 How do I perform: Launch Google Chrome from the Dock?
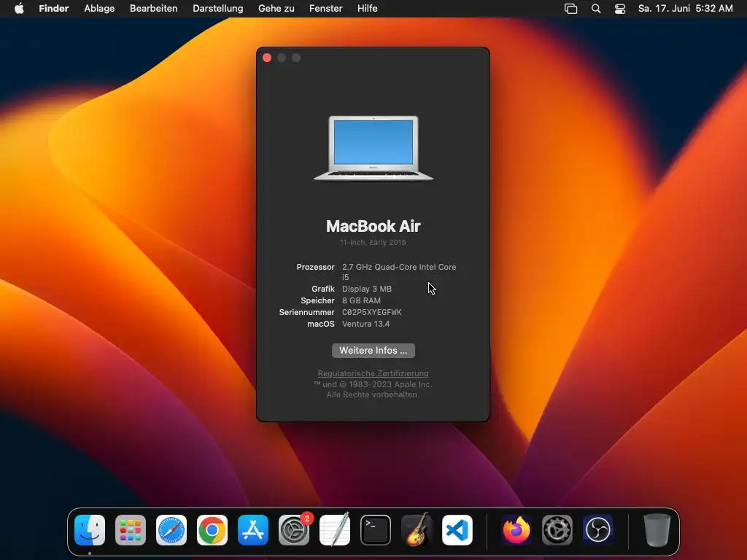(212, 530)
